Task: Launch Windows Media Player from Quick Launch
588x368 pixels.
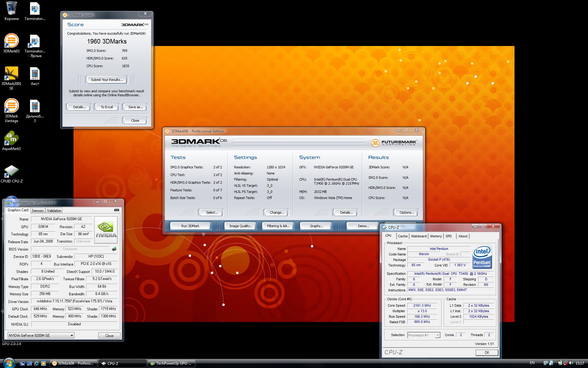Action: pyautogui.click(x=43, y=363)
